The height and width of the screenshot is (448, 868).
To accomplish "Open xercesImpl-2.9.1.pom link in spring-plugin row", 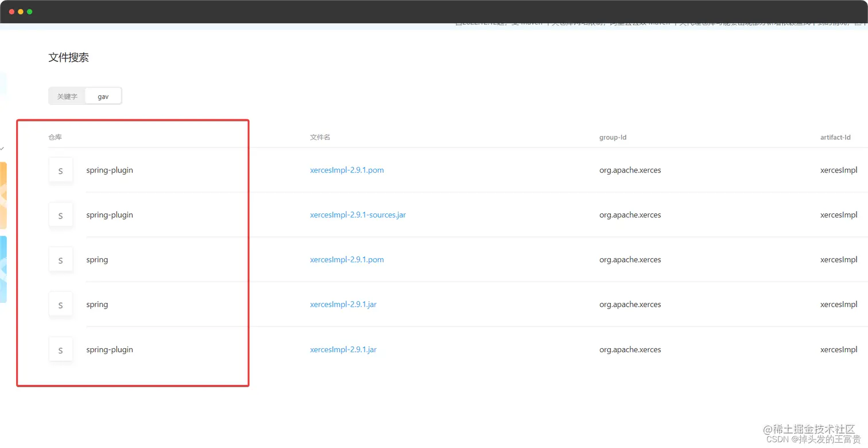I will [x=347, y=170].
